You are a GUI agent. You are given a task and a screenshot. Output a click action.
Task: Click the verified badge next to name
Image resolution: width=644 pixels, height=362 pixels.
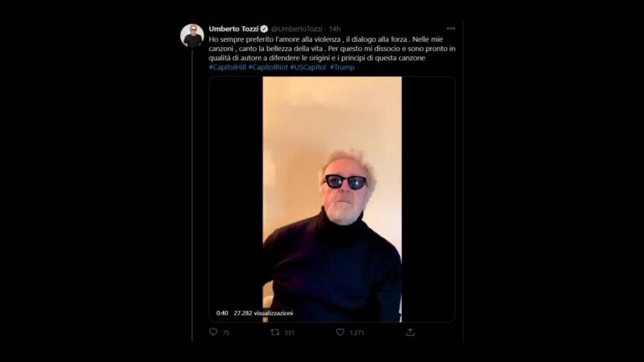[264, 28]
